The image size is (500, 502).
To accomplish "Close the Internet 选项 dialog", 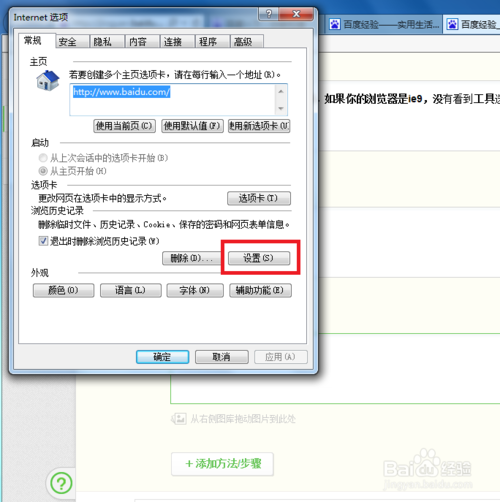I will [x=296, y=14].
